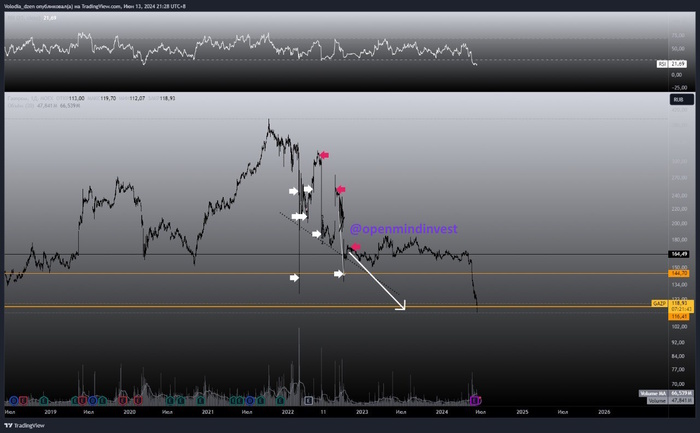Screen dimensions: 700x433
Task: Click the 47,841M Volume axis label
Action: pyautogui.click(x=682, y=400)
